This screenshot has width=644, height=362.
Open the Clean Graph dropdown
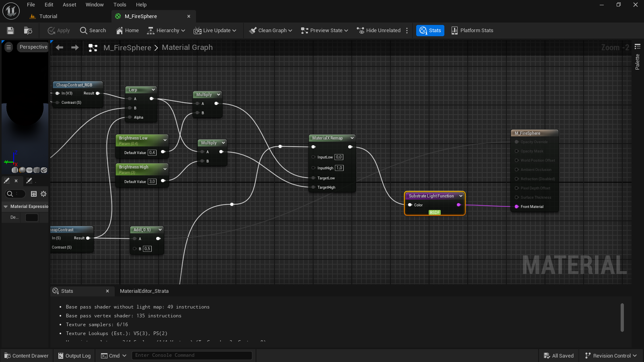[x=270, y=31]
